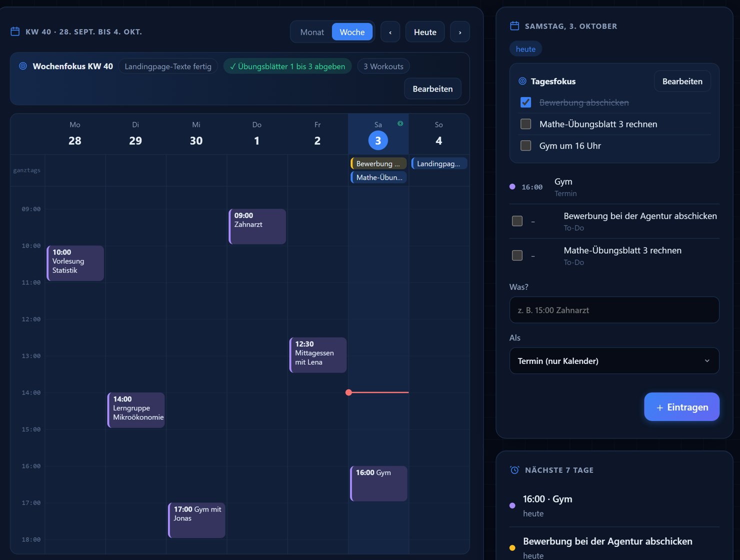Click the target icon next to Wochenfokus KW 40
740x560 pixels.
[x=22, y=66]
